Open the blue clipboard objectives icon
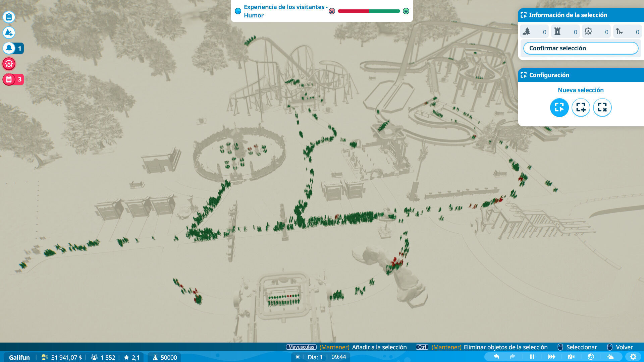Screen dimensions: 644x362 [9, 17]
